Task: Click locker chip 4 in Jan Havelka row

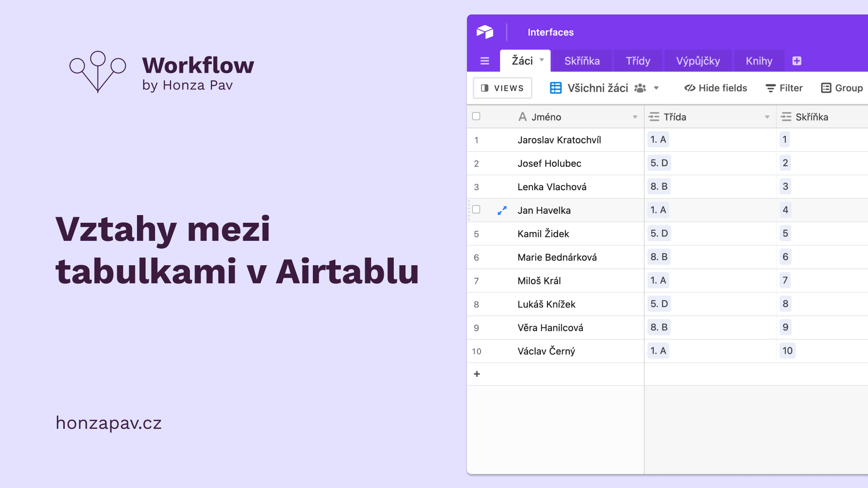Action: [785, 210]
